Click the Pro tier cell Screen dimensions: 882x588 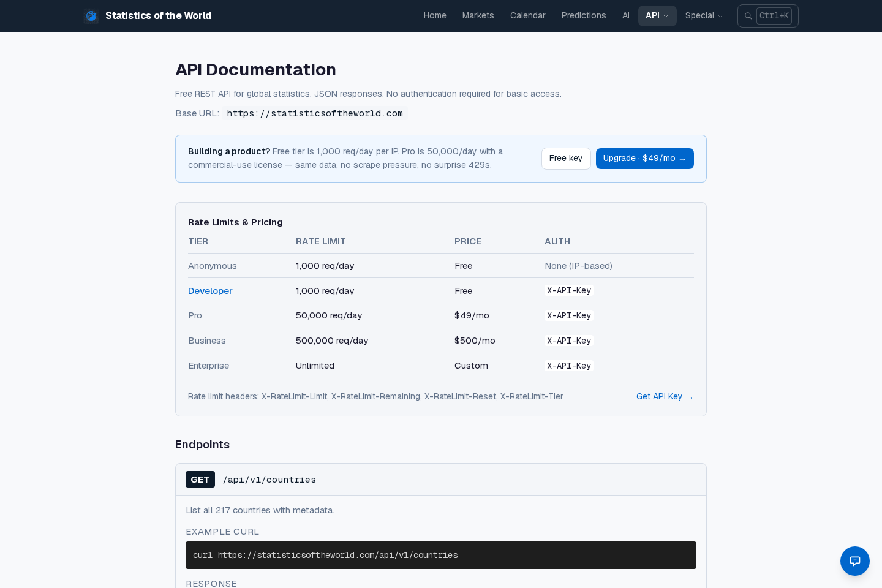(195, 315)
